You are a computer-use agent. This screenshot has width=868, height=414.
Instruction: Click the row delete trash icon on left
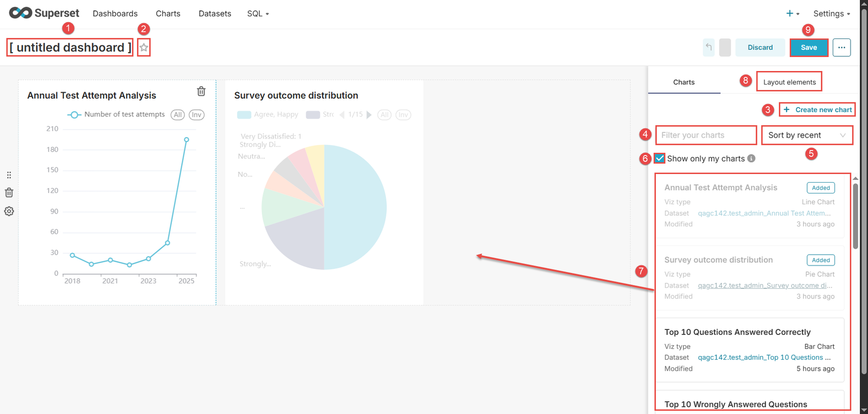coord(9,193)
